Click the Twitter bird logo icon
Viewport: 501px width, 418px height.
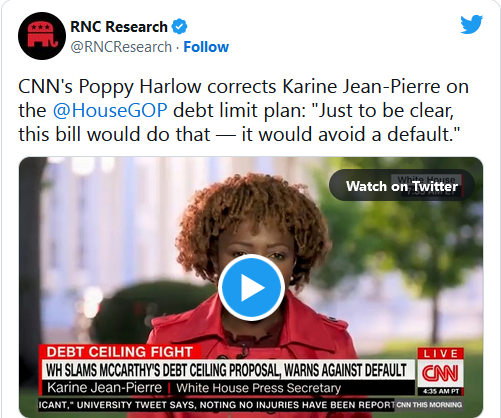[471, 24]
